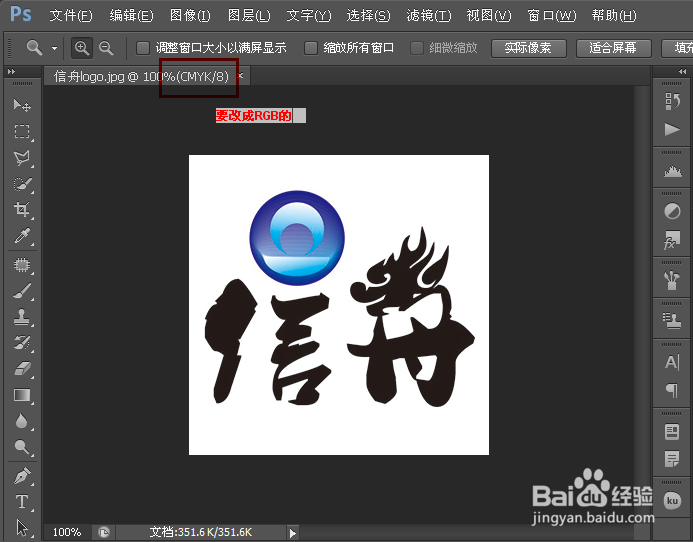
Task: Open the Properties panel icon
Action: coord(672,431)
